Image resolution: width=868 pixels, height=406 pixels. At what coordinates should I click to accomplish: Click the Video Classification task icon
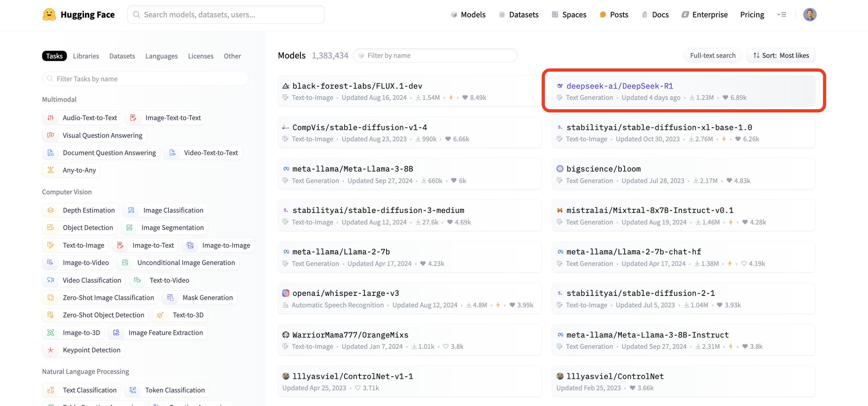click(51, 280)
